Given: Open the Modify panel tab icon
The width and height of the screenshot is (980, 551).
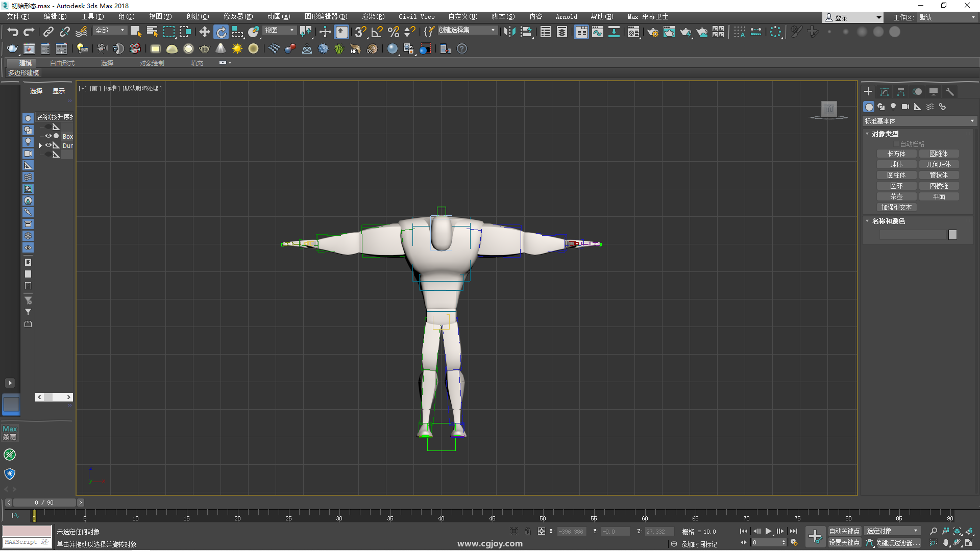Looking at the screenshot, I should (885, 92).
